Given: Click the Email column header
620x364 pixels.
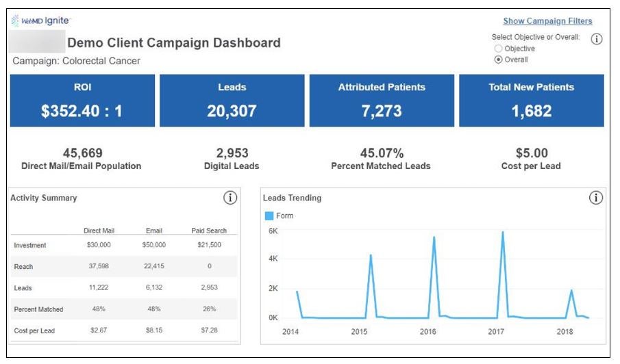Looking at the screenshot, I should coord(153,231).
